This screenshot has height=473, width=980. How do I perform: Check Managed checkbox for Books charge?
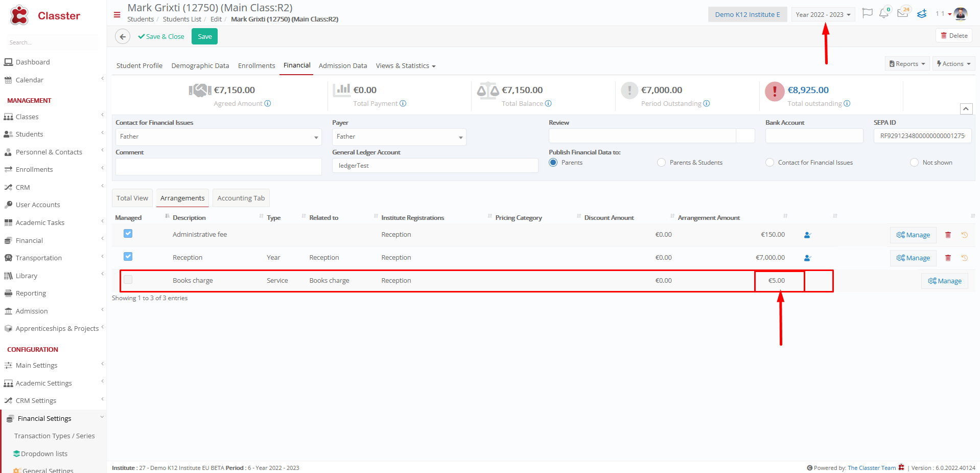pyautogui.click(x=128, y=280)
